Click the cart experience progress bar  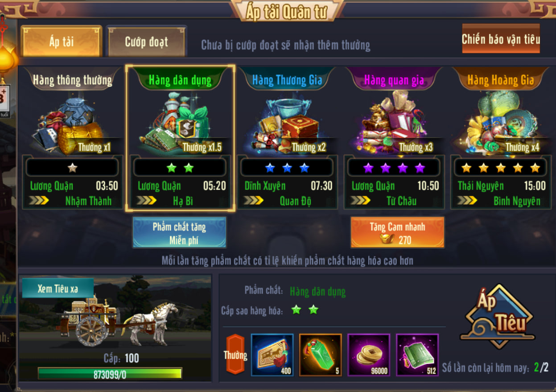click(110, 374)
